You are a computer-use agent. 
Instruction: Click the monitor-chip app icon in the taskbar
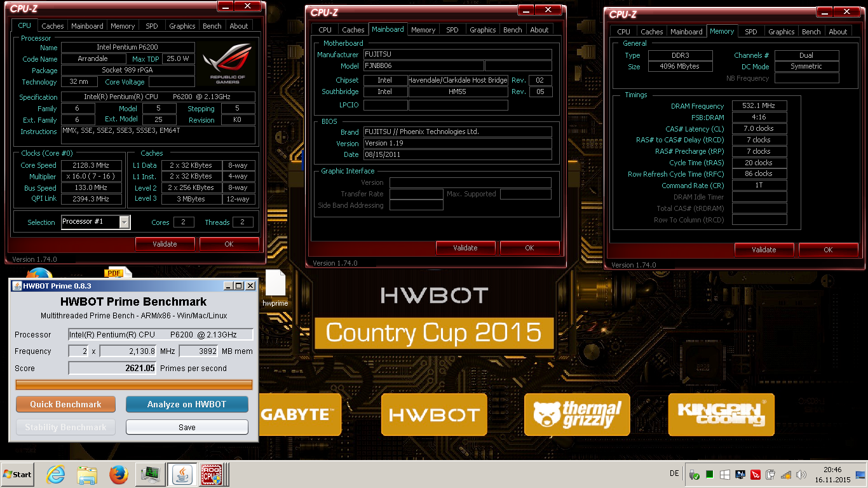coord(151,474)
